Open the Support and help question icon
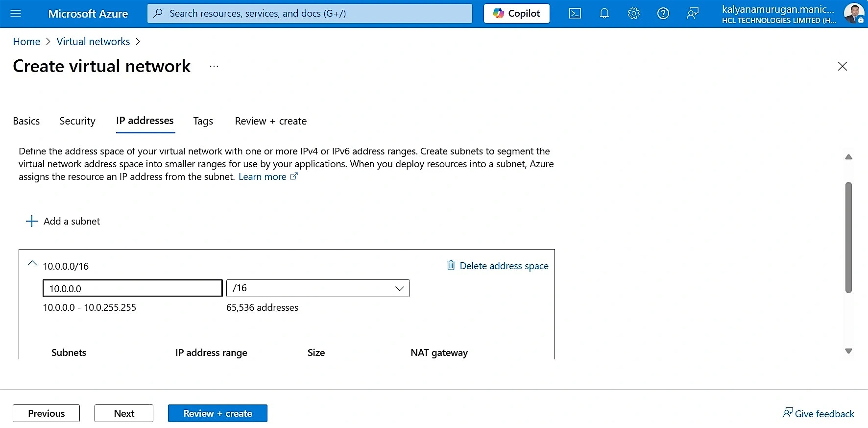 663,13
